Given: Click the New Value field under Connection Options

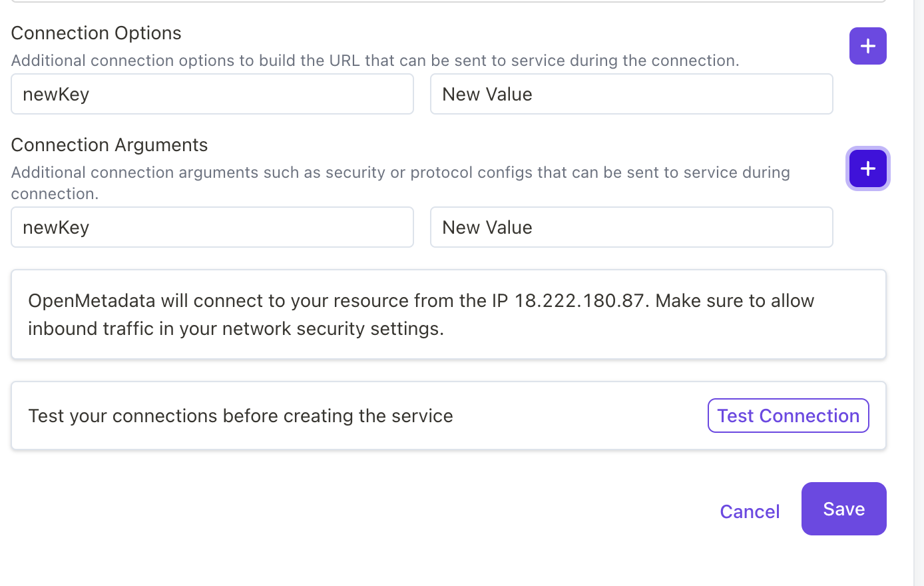Looking at the screenshot, I should tap(631, 94).
